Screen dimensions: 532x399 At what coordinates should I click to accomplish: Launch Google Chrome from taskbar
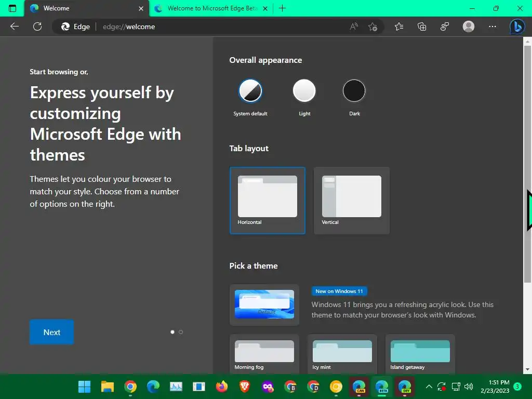(x=130, y=387)
